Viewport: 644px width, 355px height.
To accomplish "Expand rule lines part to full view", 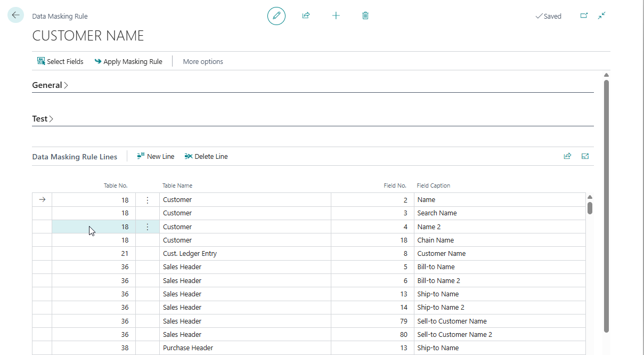I will click(x=585, y=156).
